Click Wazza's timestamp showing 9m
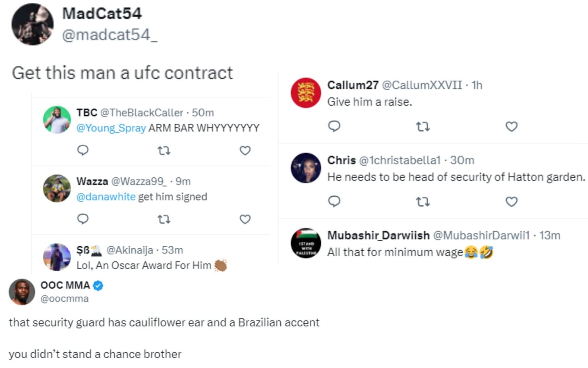Screen dimensions: 588x368 (182, 181)
